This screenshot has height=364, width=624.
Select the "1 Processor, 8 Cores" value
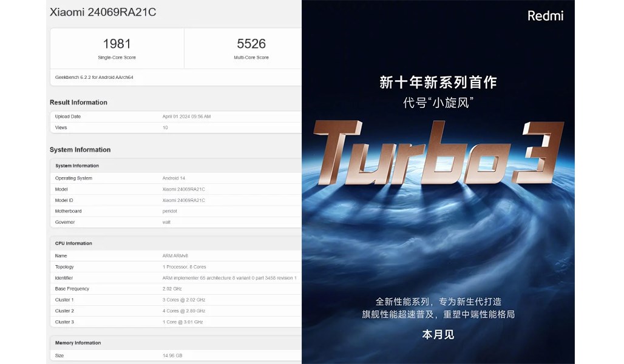[x=185, y=267]
